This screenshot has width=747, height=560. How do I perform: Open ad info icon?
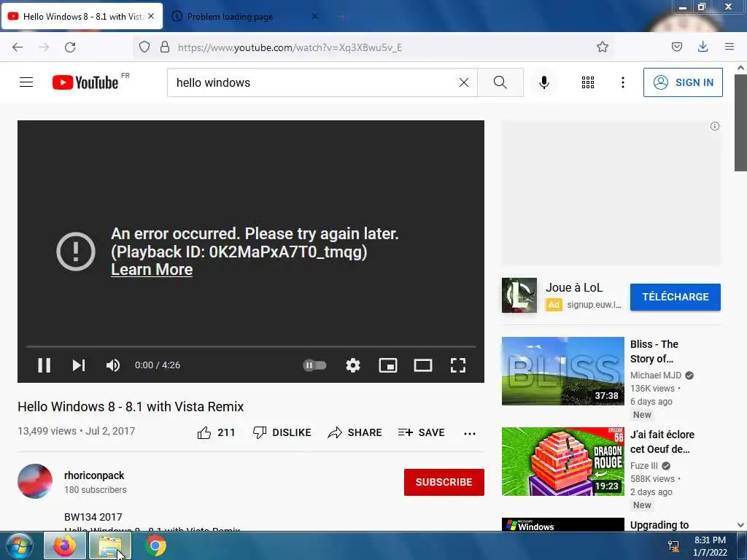click(x=715, y=126)
